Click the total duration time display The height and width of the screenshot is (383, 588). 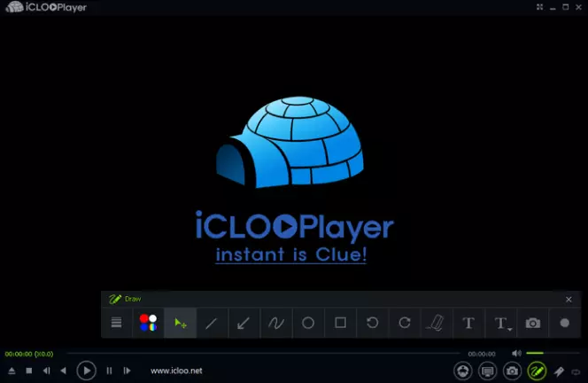[x=482, y=354]
